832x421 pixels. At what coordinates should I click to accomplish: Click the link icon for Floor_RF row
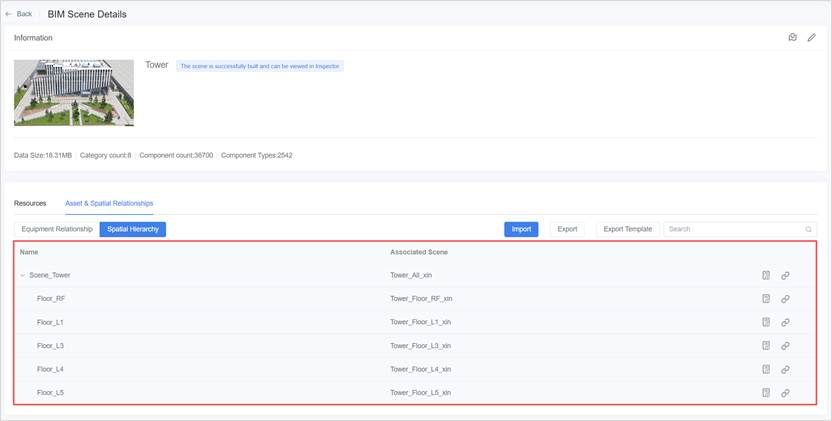coord(785,298)
